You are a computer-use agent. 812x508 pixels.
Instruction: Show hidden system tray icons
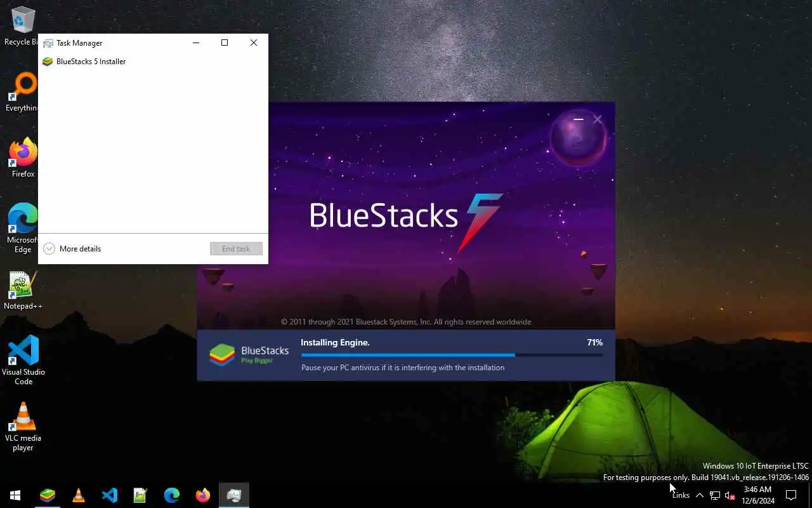699,495
